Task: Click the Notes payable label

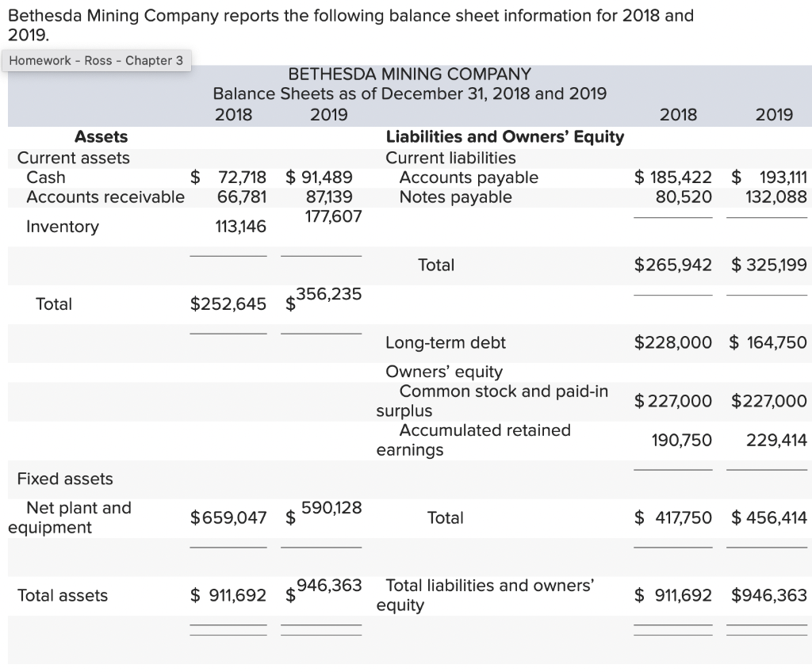Action: click(455, 197)
